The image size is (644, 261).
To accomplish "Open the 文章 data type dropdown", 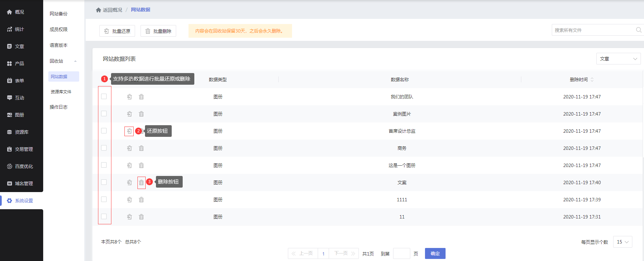I will (618, 59).
